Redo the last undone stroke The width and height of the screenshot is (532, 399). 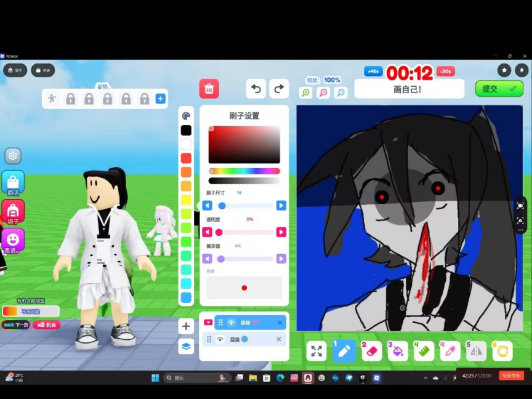(x=279, y=89)
